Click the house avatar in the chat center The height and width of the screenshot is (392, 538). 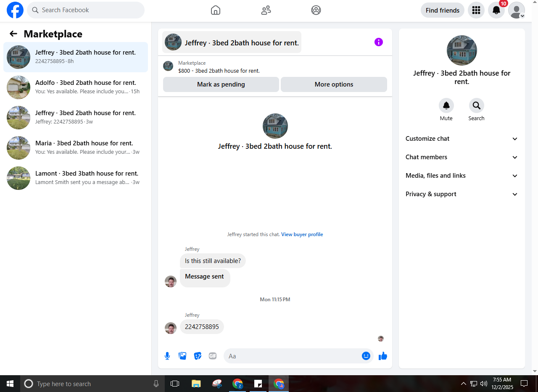275,126
